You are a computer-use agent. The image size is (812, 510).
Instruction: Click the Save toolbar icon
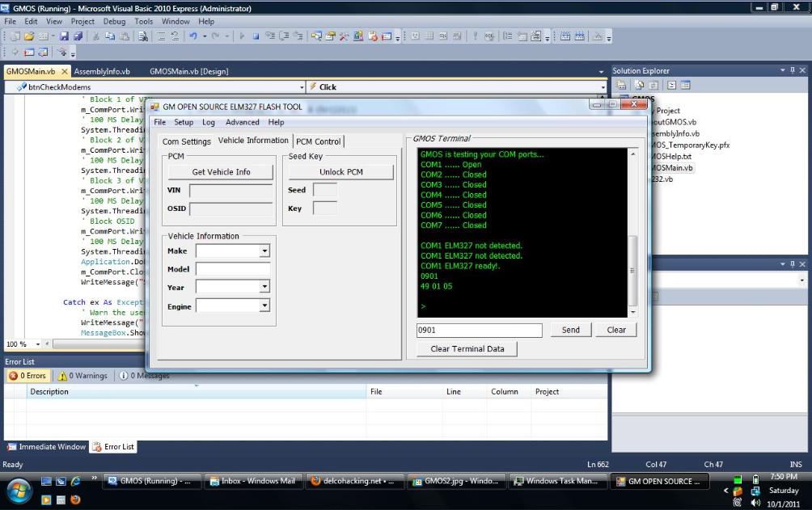coord(64,36)
